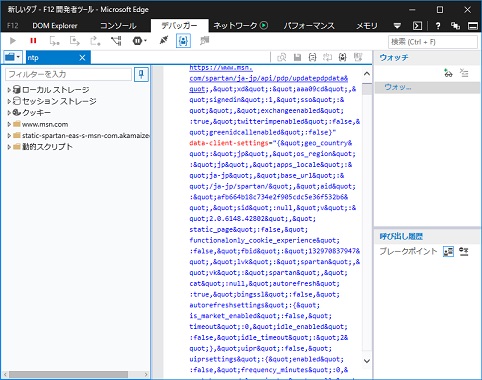
Task: Maximize the F12 developer tools window
Action: pyautogui.click(x=440, y=10)
